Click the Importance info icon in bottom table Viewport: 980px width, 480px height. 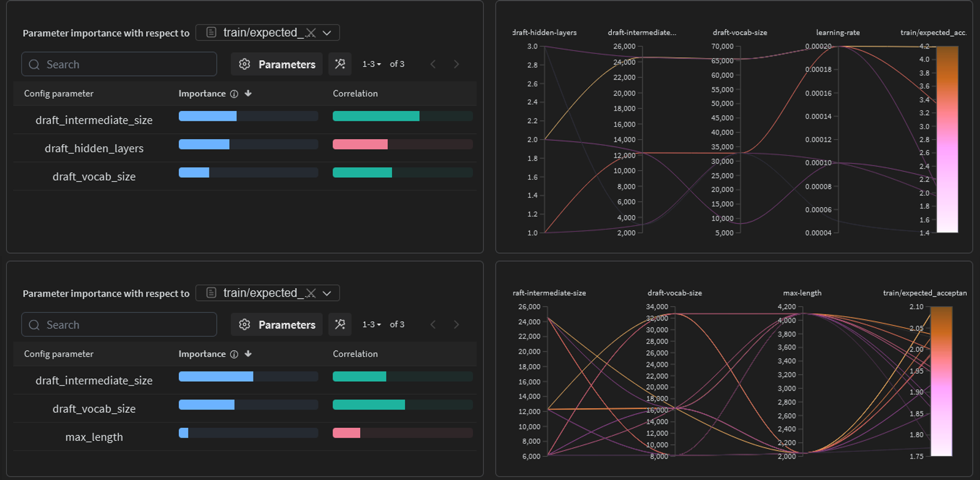tap(234, 354)
